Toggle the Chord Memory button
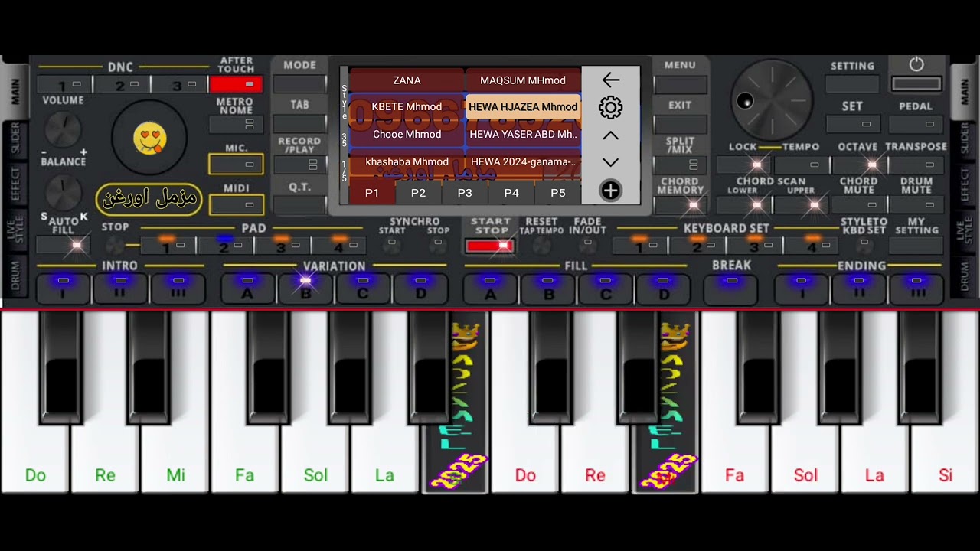Image resolution: width=980 pixels, height=551 pixels. click(680, 204)
